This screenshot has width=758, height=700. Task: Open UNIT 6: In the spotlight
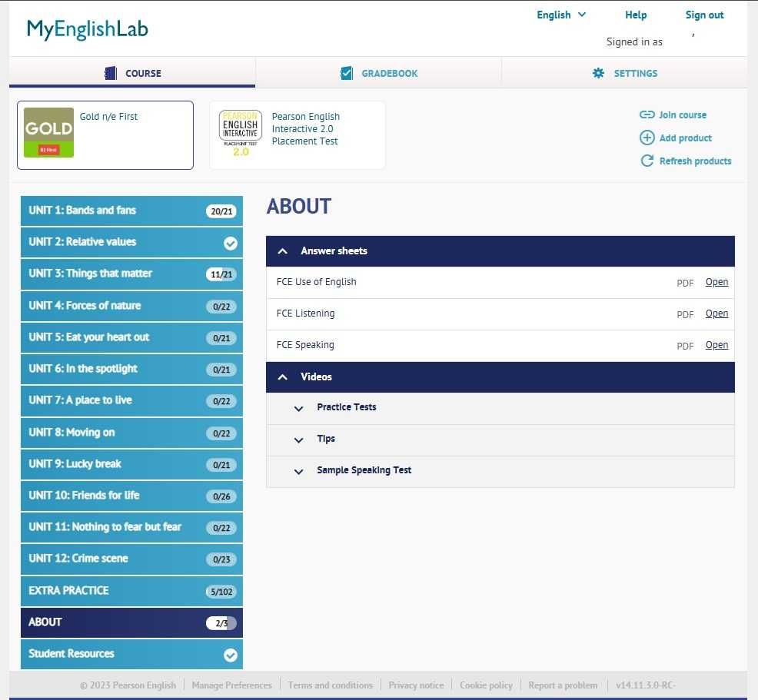[131, 369]
